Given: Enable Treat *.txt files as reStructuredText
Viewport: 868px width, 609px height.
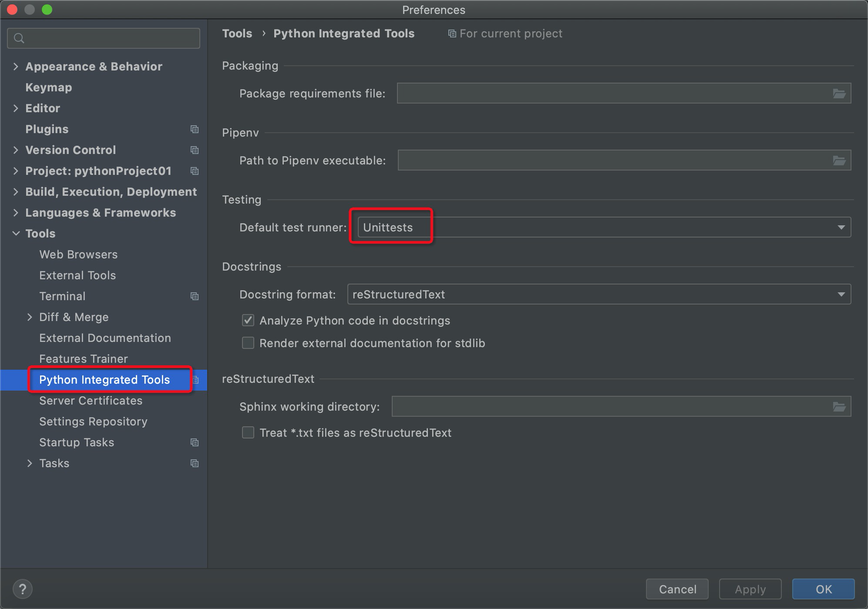Looking at the screenshot, I should point(248,432).
